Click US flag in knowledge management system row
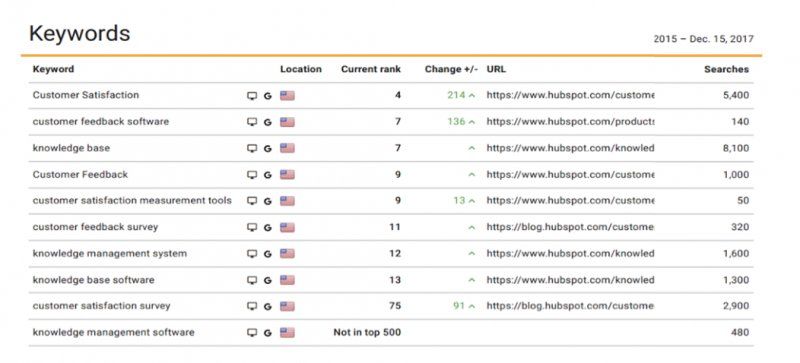The width and height of the screenshot is (800, 363). (287, 253)
